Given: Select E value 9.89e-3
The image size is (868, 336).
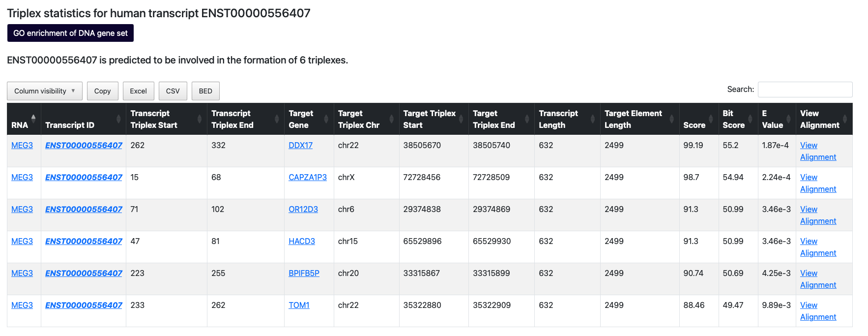Looking at the screenshot, I should (776, 305).
